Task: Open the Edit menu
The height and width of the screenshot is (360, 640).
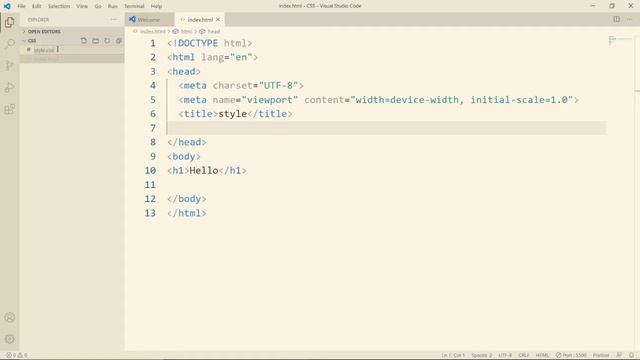Action: click(37, 6)
